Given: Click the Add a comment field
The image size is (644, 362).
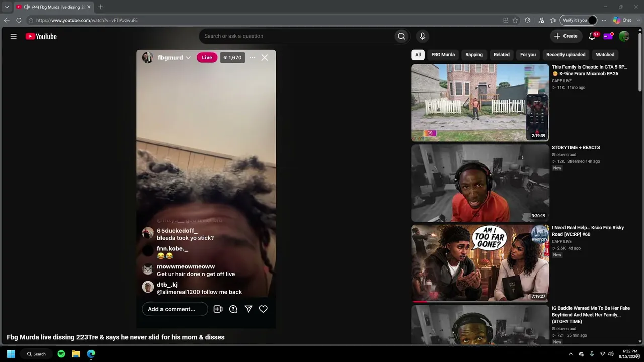Looking at the screenshot, I should [175, 309].
